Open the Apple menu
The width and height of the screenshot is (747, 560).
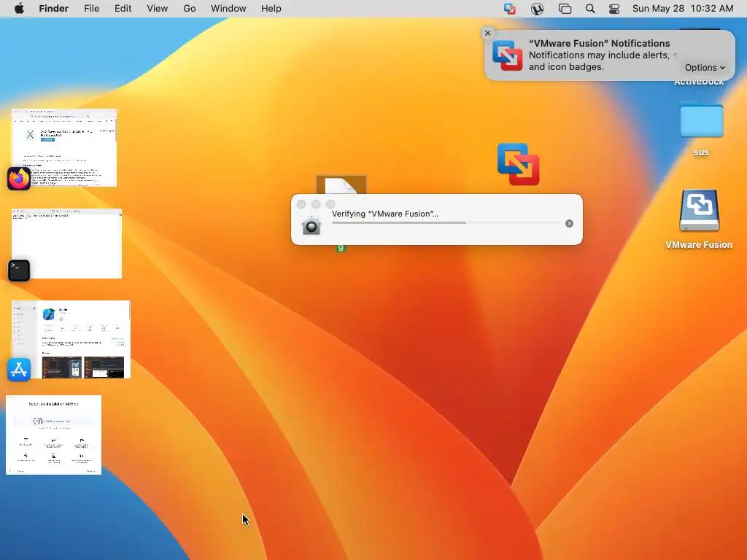click(x=19, y=9)
